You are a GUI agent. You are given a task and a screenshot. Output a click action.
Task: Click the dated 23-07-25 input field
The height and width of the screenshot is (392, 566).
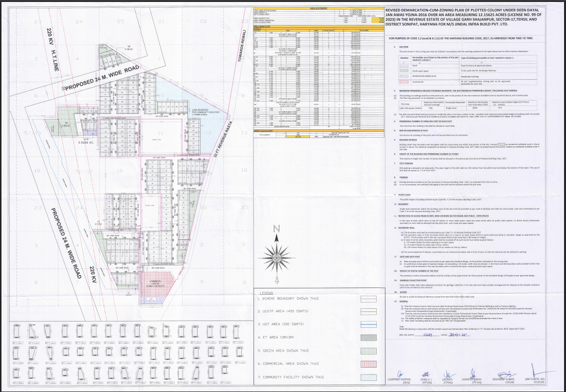point(458,335)
